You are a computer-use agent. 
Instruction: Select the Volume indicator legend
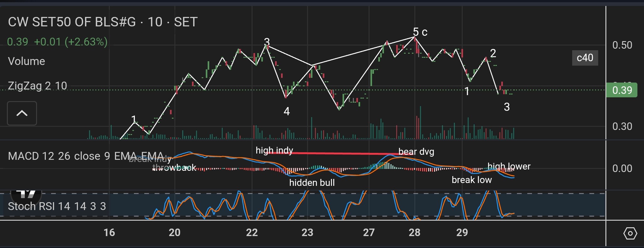[x=26, y=61]
